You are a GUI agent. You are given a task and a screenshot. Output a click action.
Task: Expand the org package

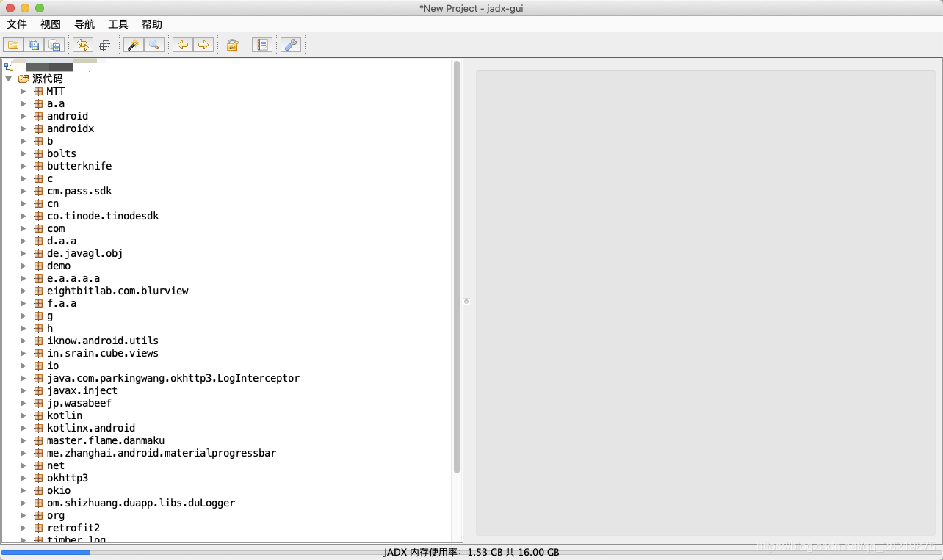click(23, 515)
